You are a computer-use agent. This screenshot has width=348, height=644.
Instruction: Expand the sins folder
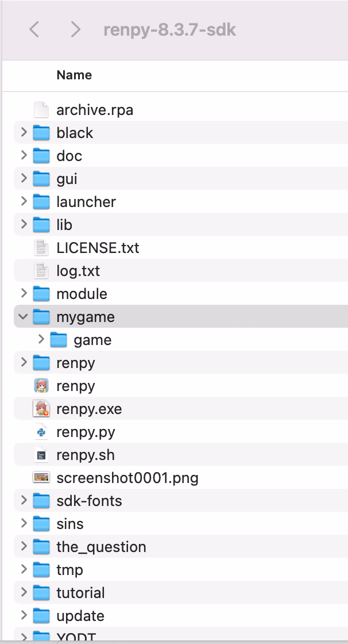tap(24, 523)
